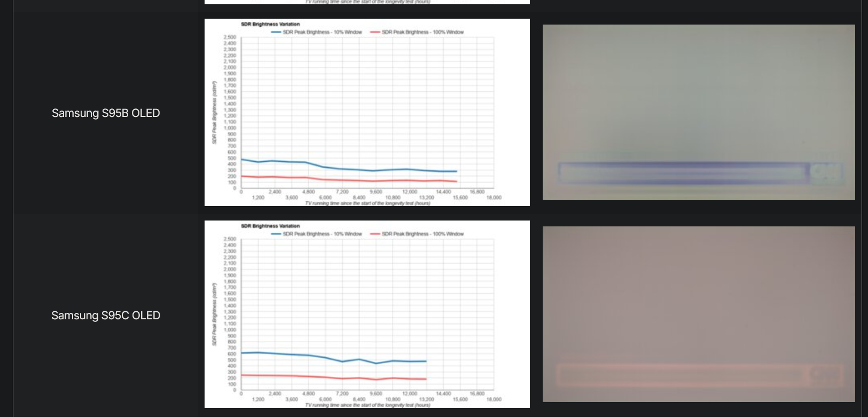Open the Samsung S95B OLED brightness chart

pyautogui.click(x=367, y=112)
